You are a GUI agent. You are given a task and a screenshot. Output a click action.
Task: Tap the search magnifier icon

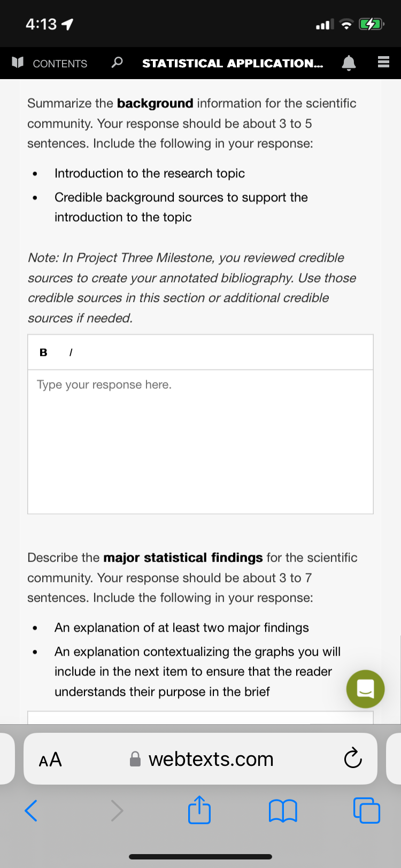point(117,63)
